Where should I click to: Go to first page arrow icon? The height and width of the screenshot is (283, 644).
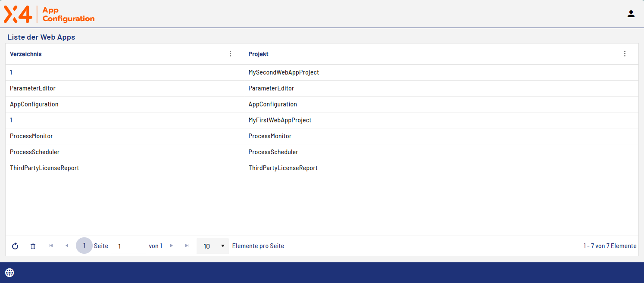51,246
